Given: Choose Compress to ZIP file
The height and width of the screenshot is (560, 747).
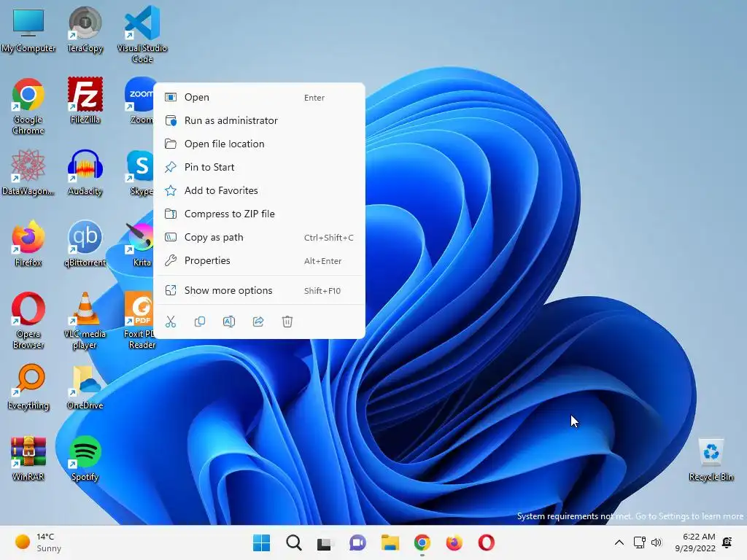Looking at the screenshot, I should [x=259, y=214].
